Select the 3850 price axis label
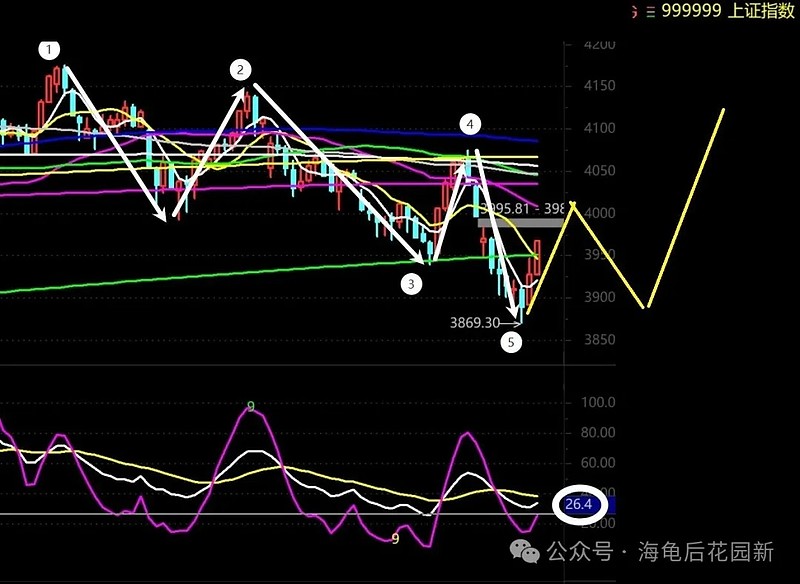Viewport: 800px width, 584px height. pyautogui.click(x=599, y=339)
